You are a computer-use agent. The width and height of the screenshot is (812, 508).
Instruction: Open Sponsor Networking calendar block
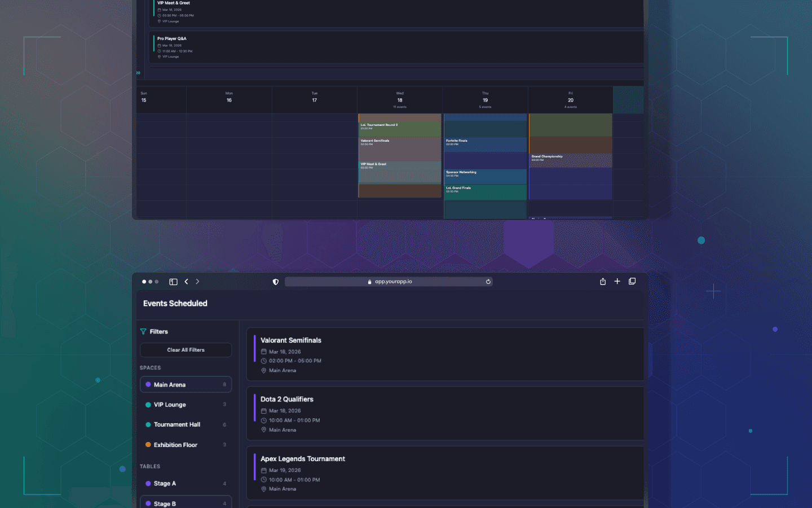coord(485,176)
